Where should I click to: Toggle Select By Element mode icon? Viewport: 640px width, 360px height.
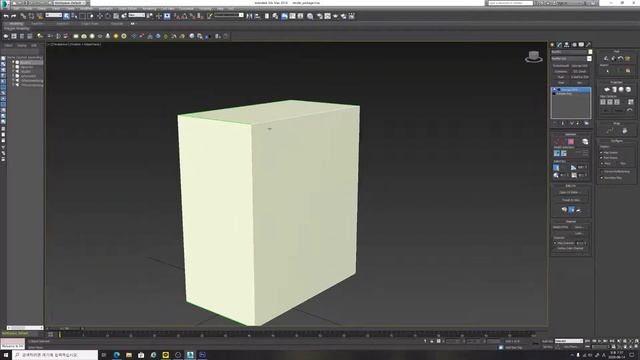click(585, 141)
